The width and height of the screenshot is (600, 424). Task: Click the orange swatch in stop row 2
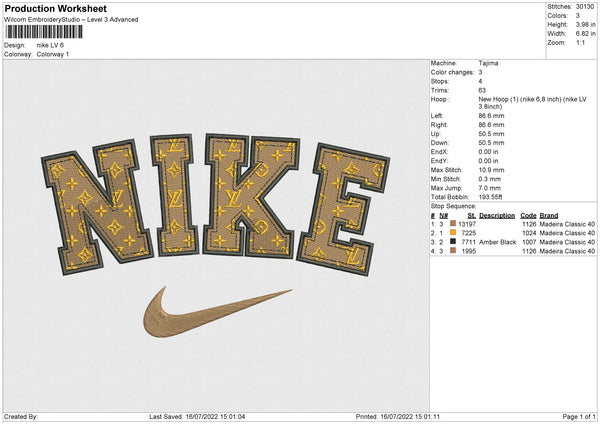coord(453,232)
